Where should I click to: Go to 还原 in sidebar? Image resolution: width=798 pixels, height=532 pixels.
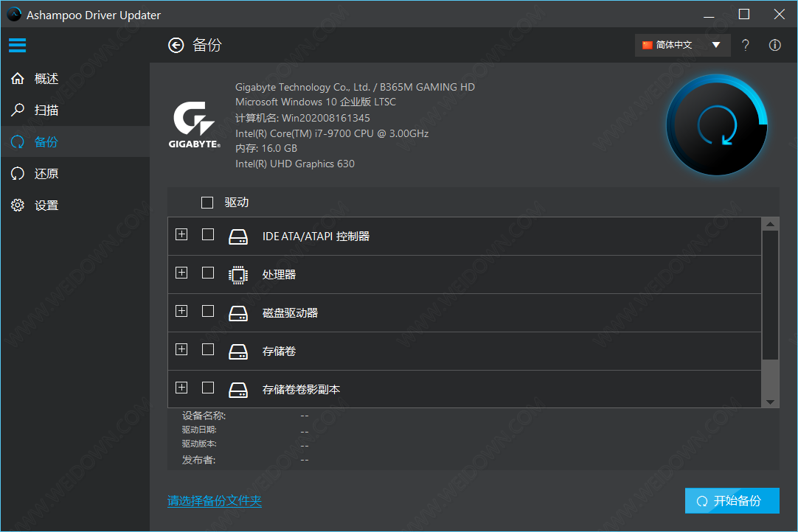click(x=75, y=173)
